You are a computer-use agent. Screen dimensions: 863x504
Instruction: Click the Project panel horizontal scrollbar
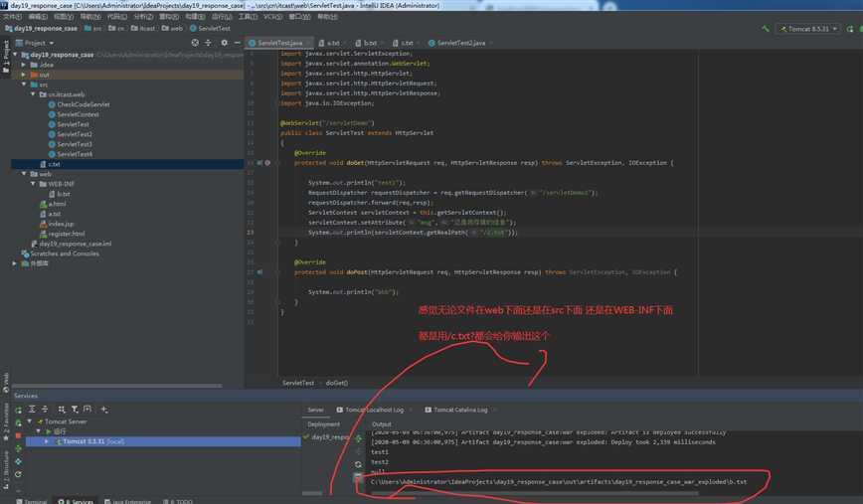pos(116,385)
